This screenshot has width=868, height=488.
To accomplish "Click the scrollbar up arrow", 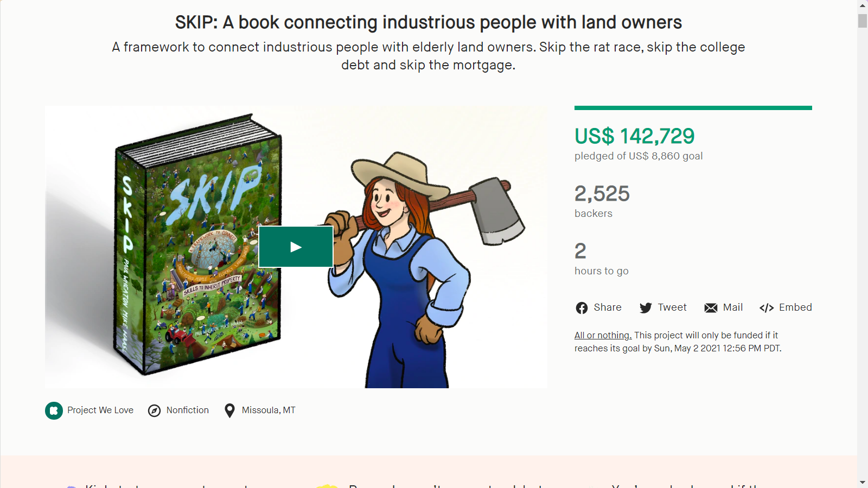I will [863, 5].
